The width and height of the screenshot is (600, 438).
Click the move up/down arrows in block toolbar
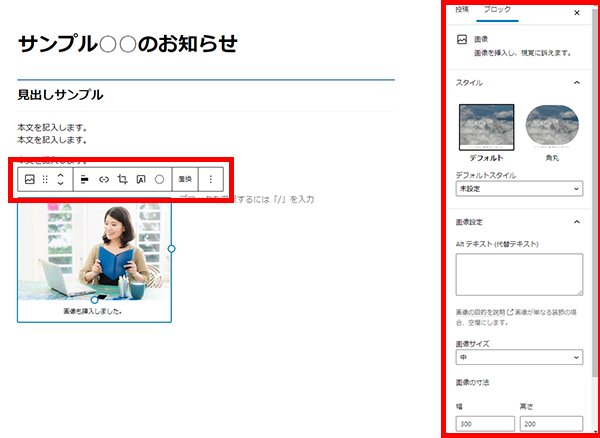60,180
